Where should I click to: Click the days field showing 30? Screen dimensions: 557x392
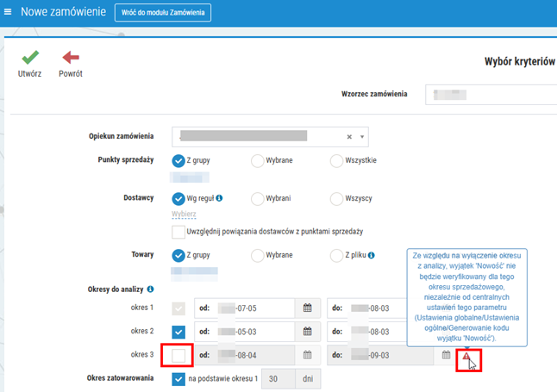(x=274, y=378)
